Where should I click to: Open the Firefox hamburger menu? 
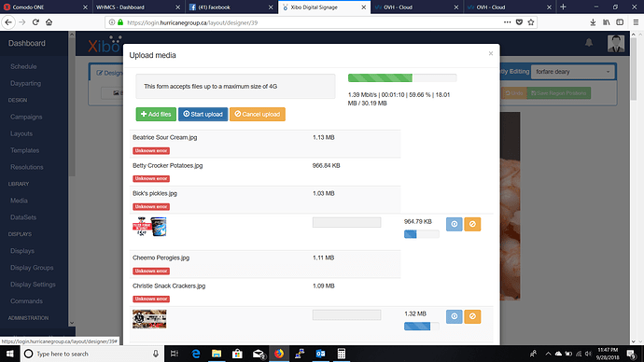coord(636,22)
